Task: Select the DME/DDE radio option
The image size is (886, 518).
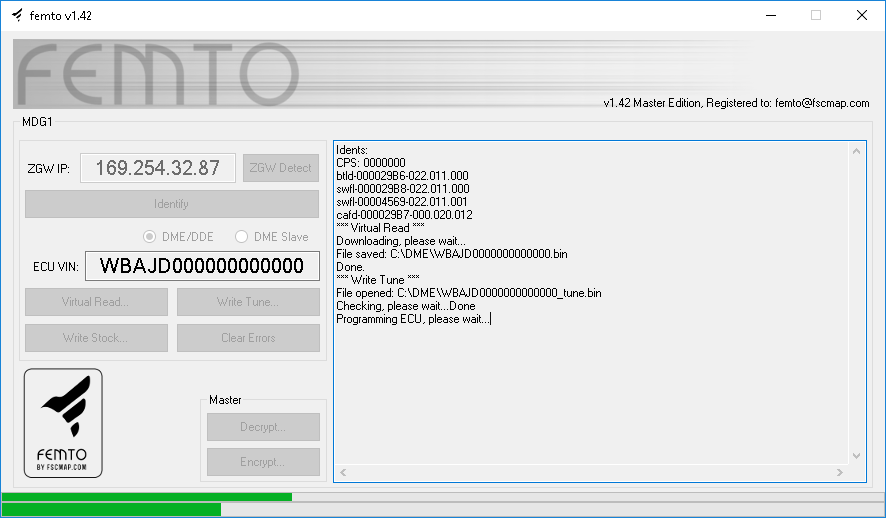Action: [x=150, y=237]
